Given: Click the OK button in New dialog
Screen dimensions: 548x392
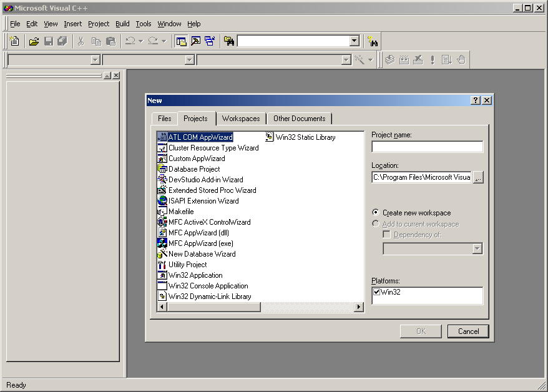Looking at the screenshot, I should (421, 331).
